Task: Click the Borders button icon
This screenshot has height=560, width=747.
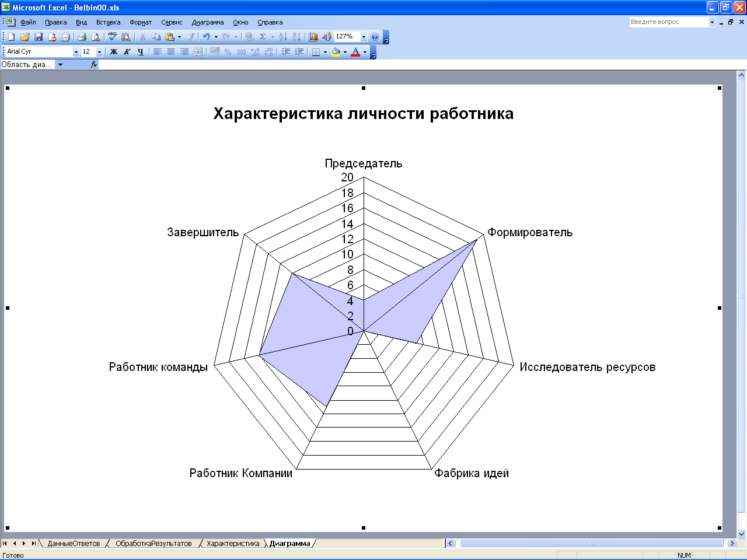Action: (x=316, y=52)
